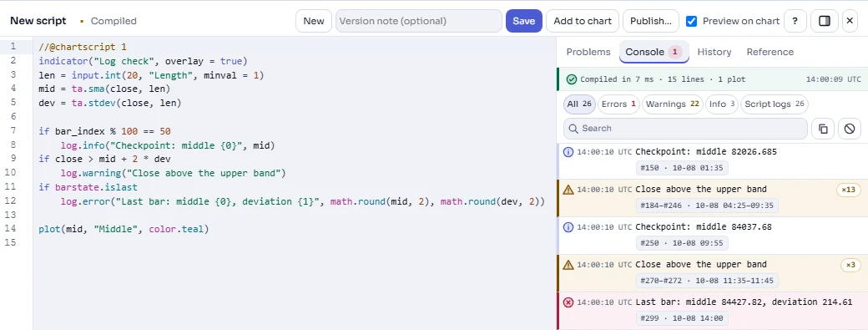Click Add to chart button

click(x=583, y=21)
